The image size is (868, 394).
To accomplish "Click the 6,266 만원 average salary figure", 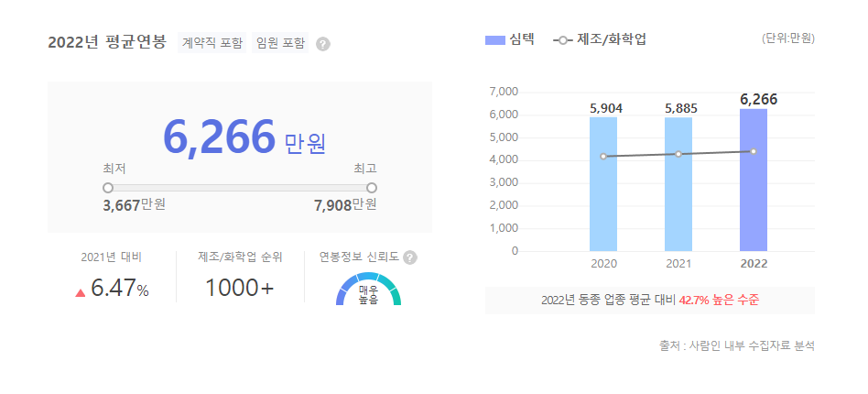I will [x=244, y=138].
